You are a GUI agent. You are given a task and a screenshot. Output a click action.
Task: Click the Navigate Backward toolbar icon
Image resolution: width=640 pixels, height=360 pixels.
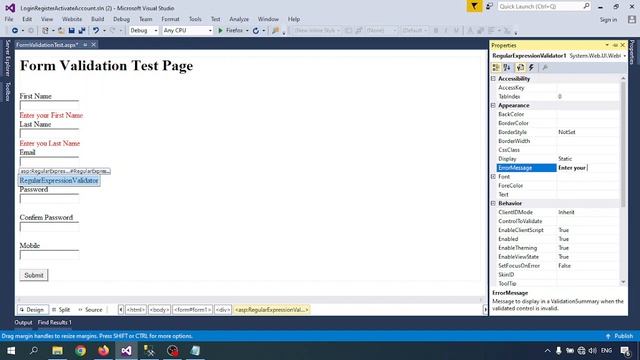point(15,31)
